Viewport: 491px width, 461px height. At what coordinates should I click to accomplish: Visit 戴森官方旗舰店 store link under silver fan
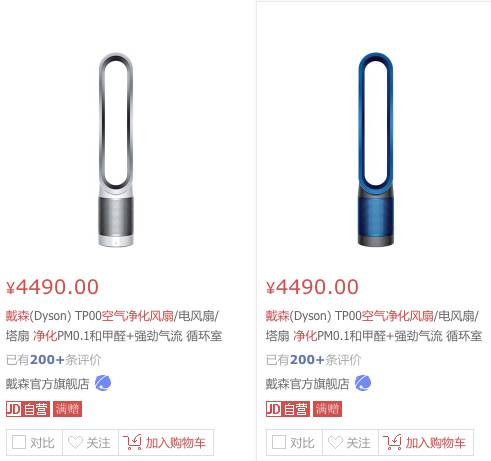pyautogui.click(x=48, y=384)
